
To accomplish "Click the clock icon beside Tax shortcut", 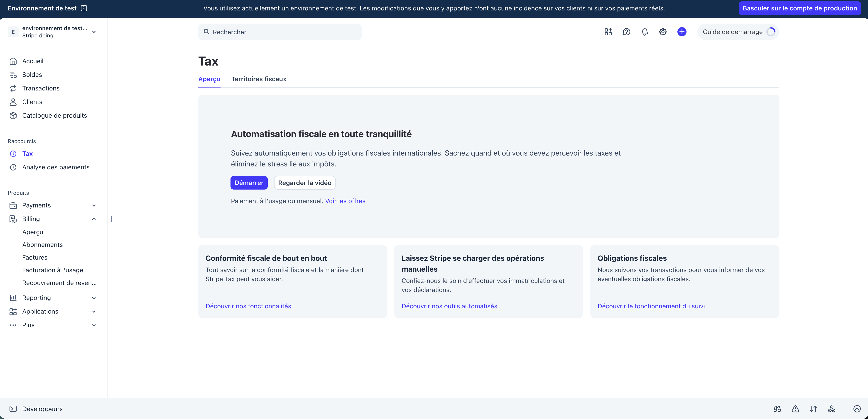I will click(x=13, y=153).
